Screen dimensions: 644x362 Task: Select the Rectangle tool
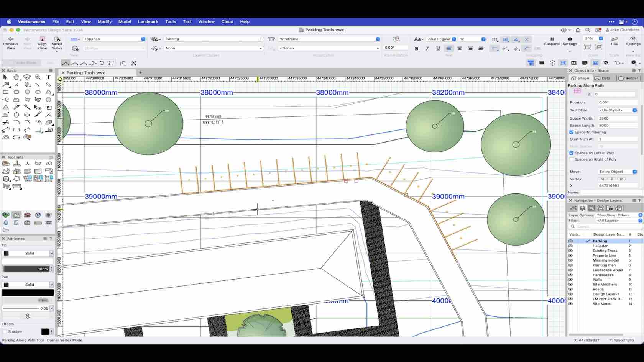pyautogui.click(x=5, y=92)
